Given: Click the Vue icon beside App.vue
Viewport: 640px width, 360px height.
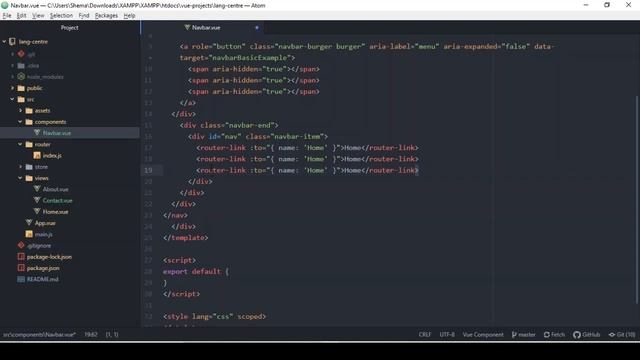Looking at the screenshot, I should pyautogui.click(x=29, y=223).
